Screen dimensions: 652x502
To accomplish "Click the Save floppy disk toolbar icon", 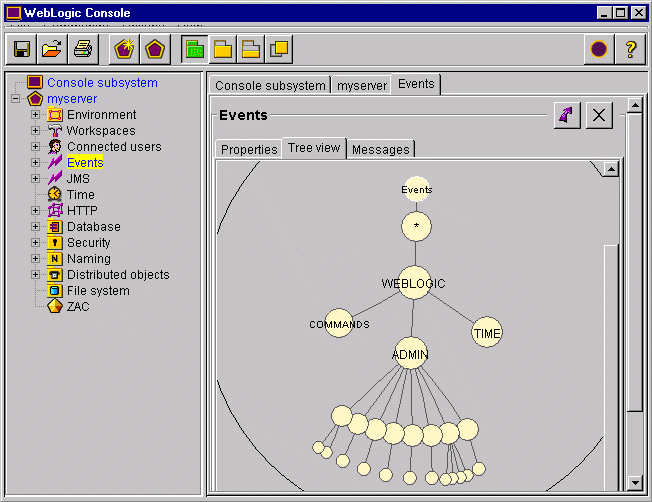I will coord(22,49).
